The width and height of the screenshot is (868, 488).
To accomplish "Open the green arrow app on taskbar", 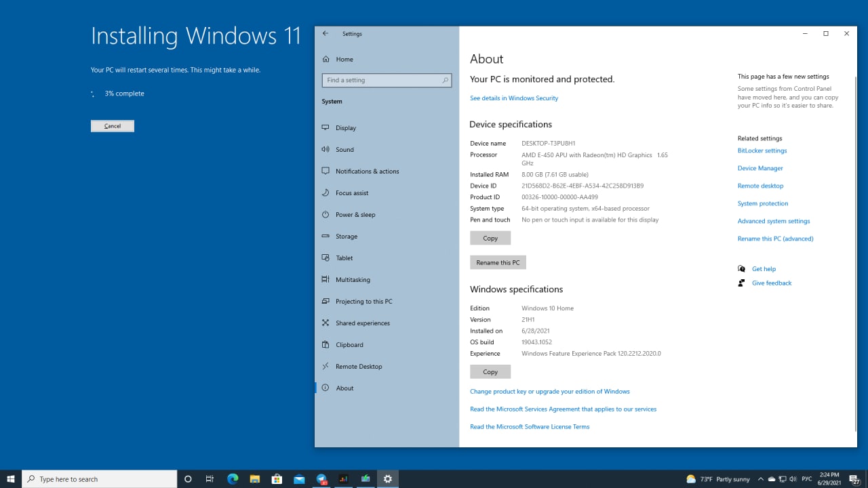I will (x=366, y=479).
